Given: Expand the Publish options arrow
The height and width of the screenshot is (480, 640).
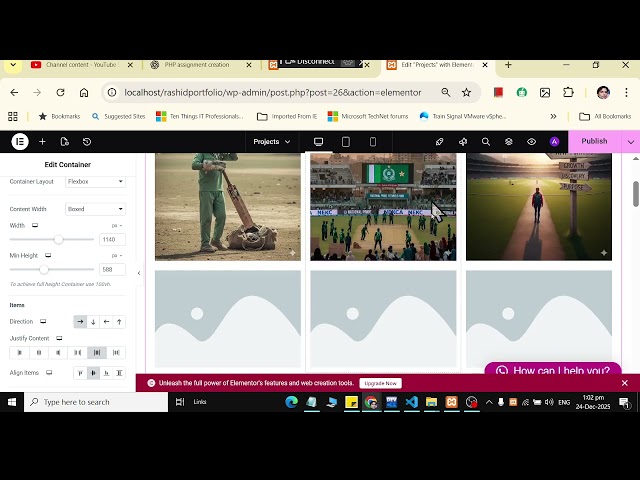Looking at the screenshot, I should [631, 142].
